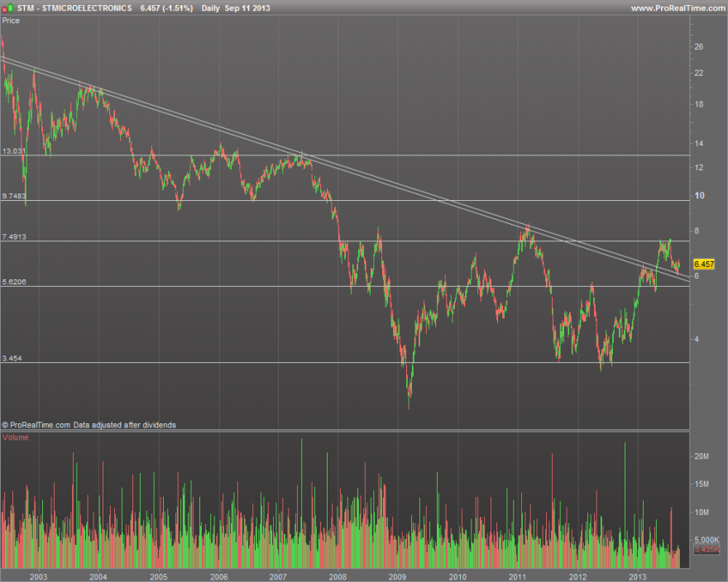Select the Volume panel label
728x582 pixels.
point(16,437)
